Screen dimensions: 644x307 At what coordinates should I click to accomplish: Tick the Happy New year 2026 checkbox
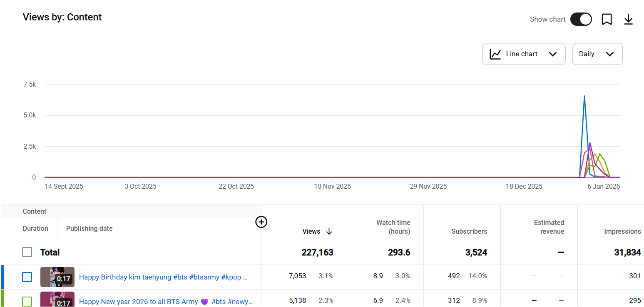[27, 301]
